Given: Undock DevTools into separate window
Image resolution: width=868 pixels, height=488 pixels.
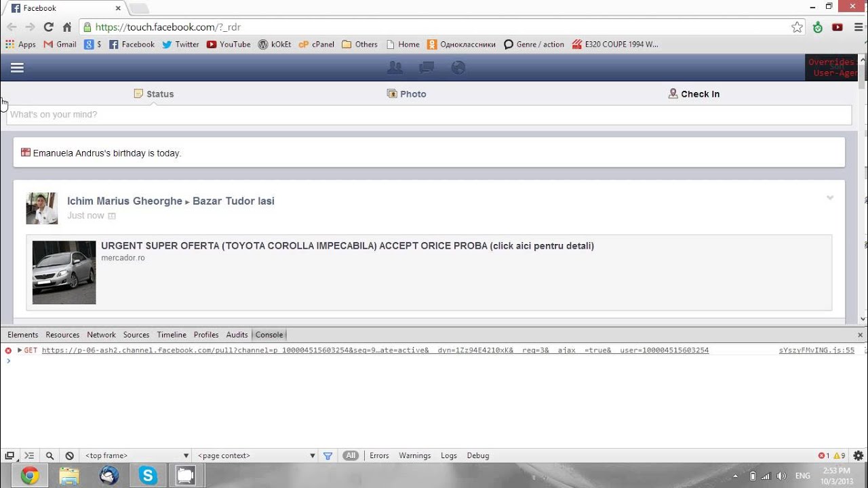Looking at the screenshot, I should point(9,455).
